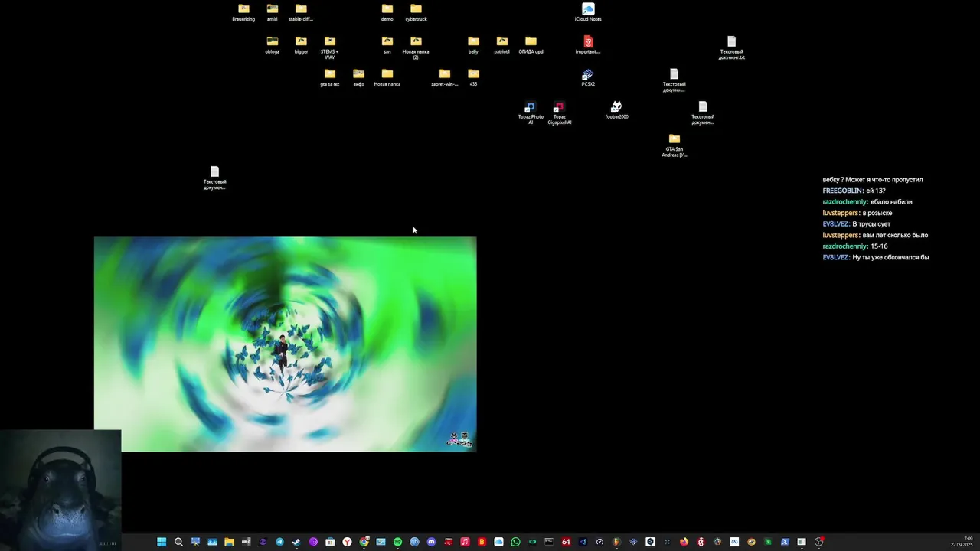This screenshot has height=551, width=980.
Task: Select the important... PDF file
Action: [588, 45]
